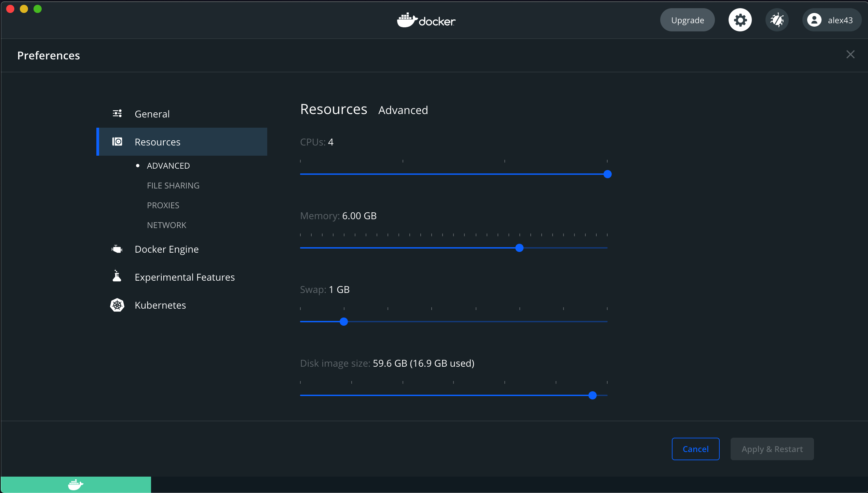Click the whale icon in the bottom status bar
This screenshot has width=868, height=493.
click(x=75, y=484)
